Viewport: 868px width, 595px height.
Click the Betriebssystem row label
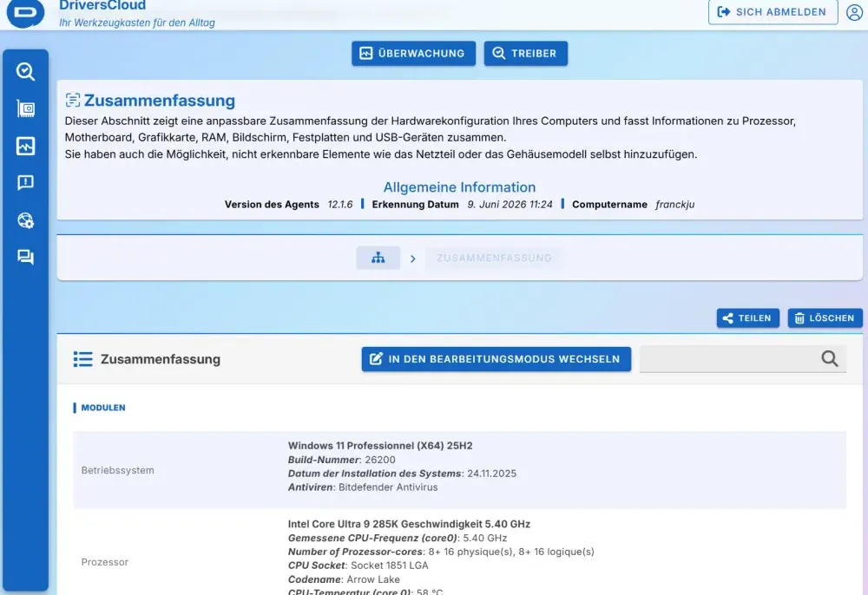[x=117, y=470]
